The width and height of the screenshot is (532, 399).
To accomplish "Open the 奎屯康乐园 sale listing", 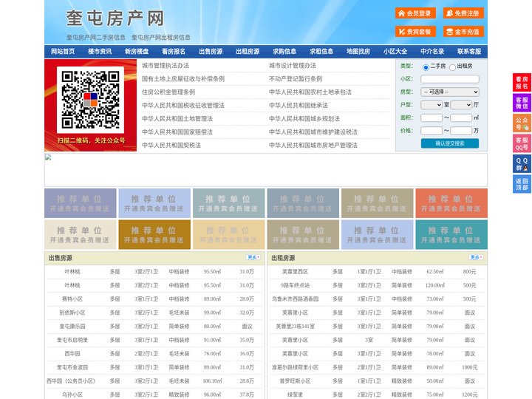I will [72, 327].
